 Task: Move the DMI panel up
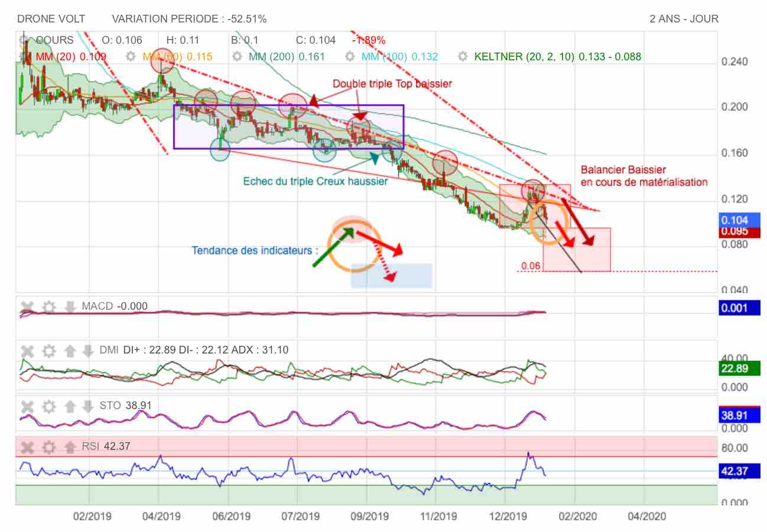point(70,351)
